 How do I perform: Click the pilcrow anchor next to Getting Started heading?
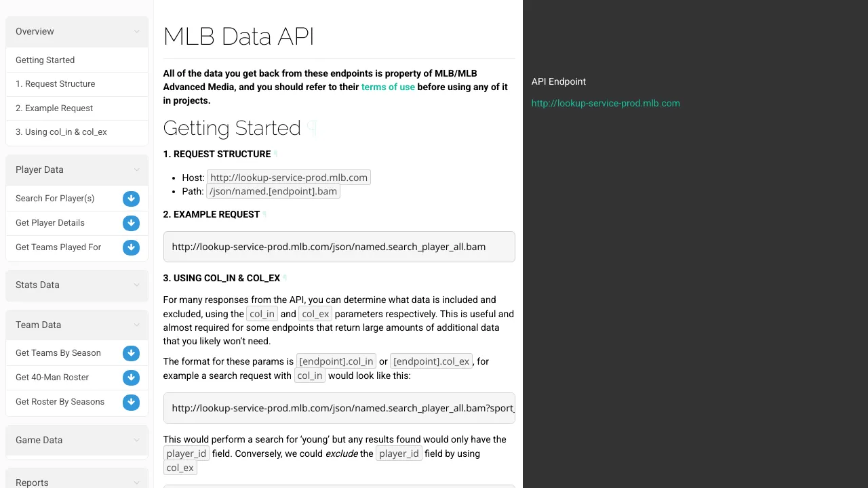pyautogui.click(x=312, y=128)
